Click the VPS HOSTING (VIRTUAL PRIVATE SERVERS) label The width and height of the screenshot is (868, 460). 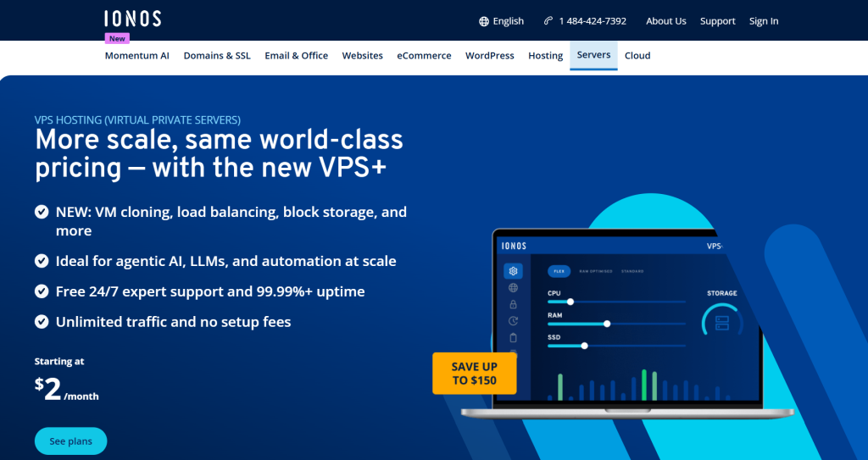coord(137,119)
